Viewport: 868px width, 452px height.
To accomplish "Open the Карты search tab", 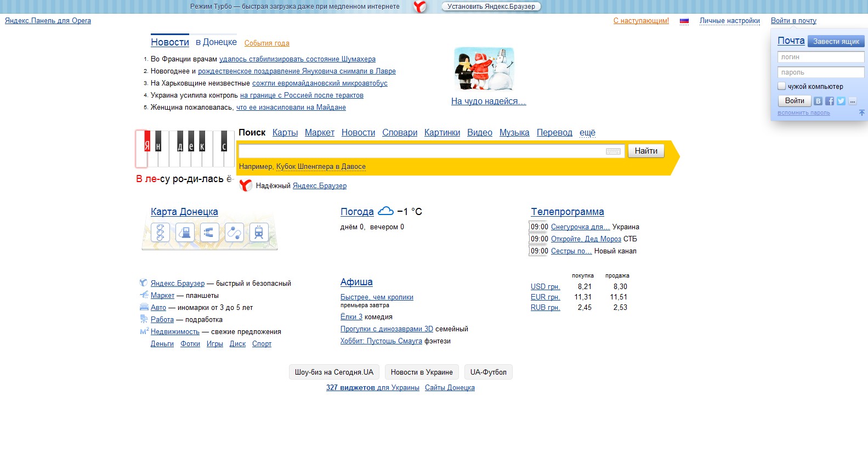I will pyautogui.click(x=285, y=132).
